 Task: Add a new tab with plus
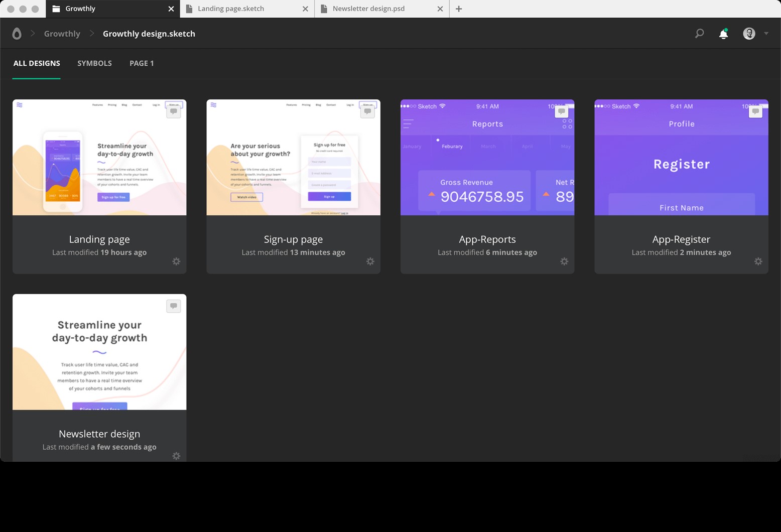459,9
